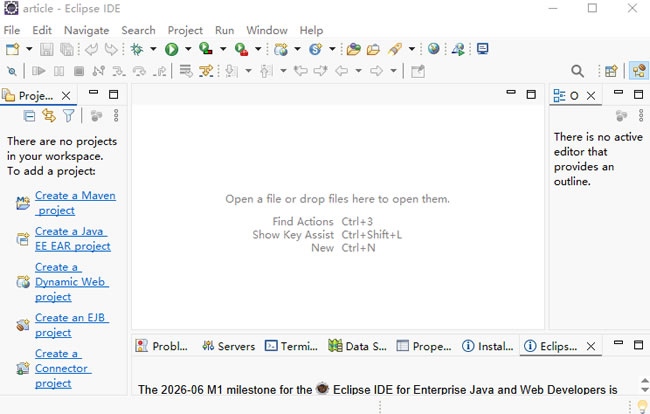
Task: Collapse all in Project Explorer
Action: 30,116
